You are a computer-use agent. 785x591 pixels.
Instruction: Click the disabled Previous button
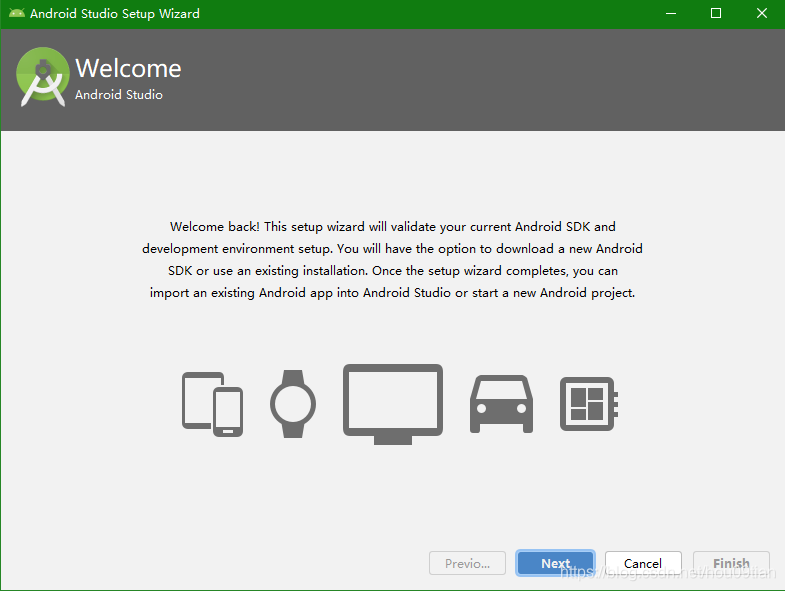point(467,563)
